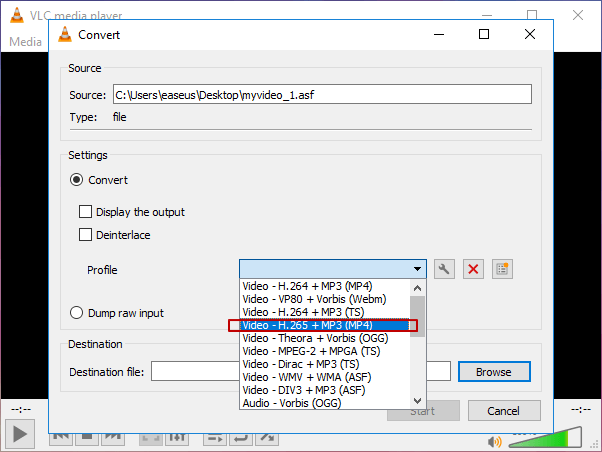This screenshot has width=602, height=452.
Task: Close the Convert dialog window
Action: pyautogui.click(x=529, y=34)
